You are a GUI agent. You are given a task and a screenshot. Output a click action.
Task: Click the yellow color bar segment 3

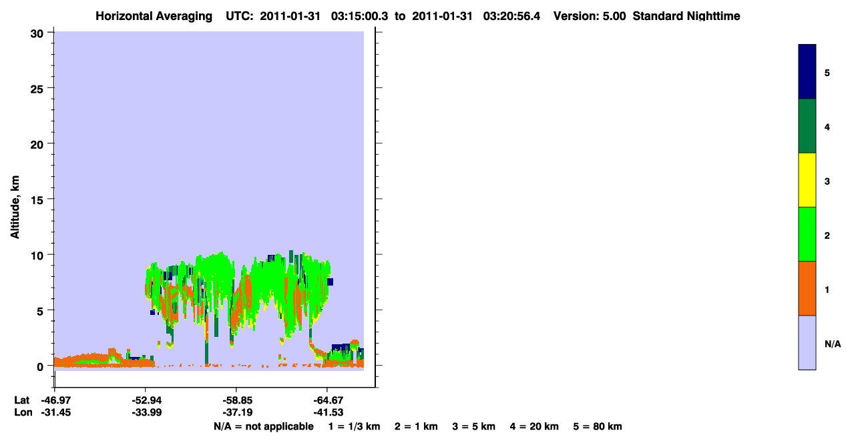[807, 180]
